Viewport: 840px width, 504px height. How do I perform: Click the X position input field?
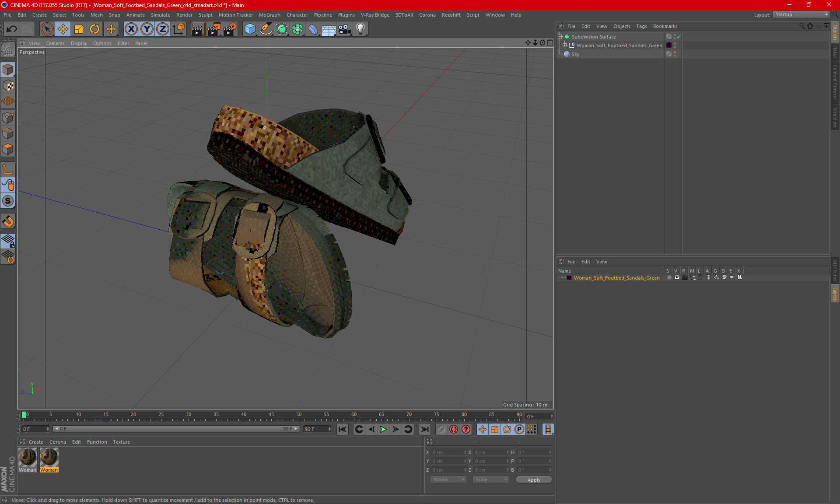[x=448, y=452]
